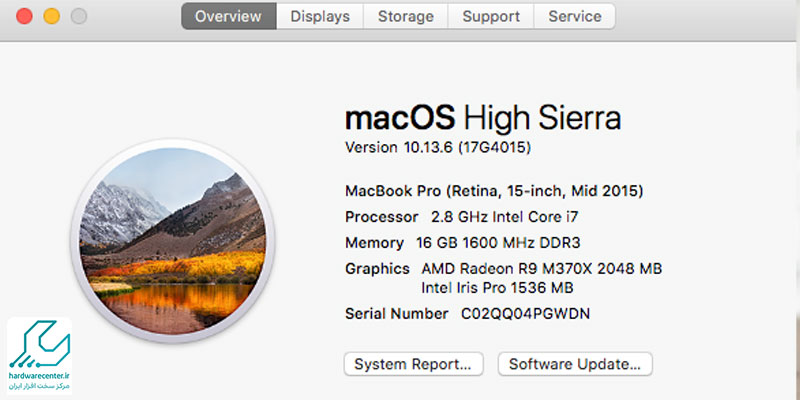Open the Storage tab
The height and width of the screenshot is (400, 800).
[406, 17]
